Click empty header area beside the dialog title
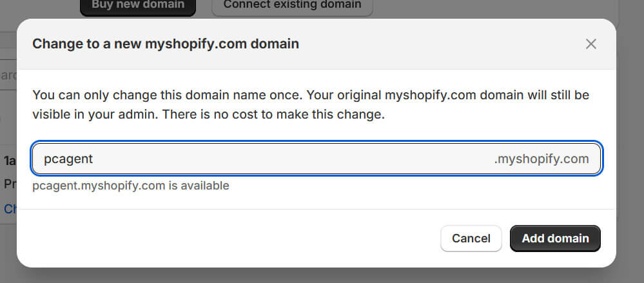Screen dimensions: 644x283 pyautogui.click(x=438, y=44)
